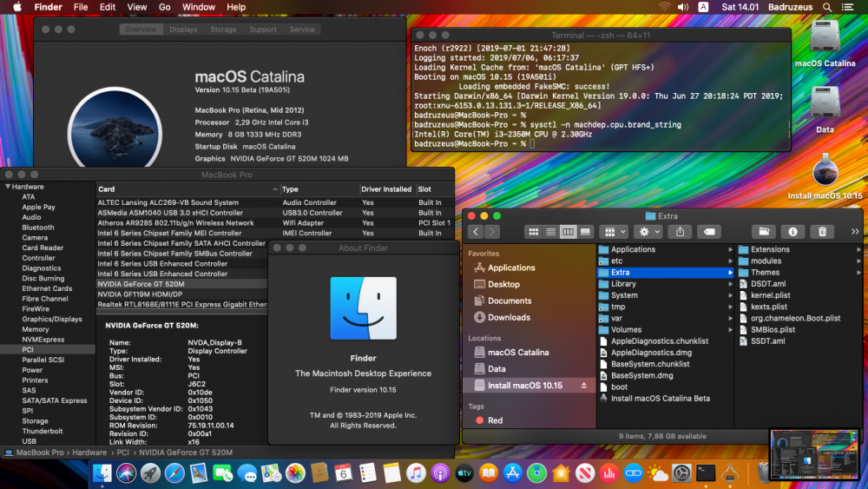Select Thunderbolt in System Information sidebar

42,432
